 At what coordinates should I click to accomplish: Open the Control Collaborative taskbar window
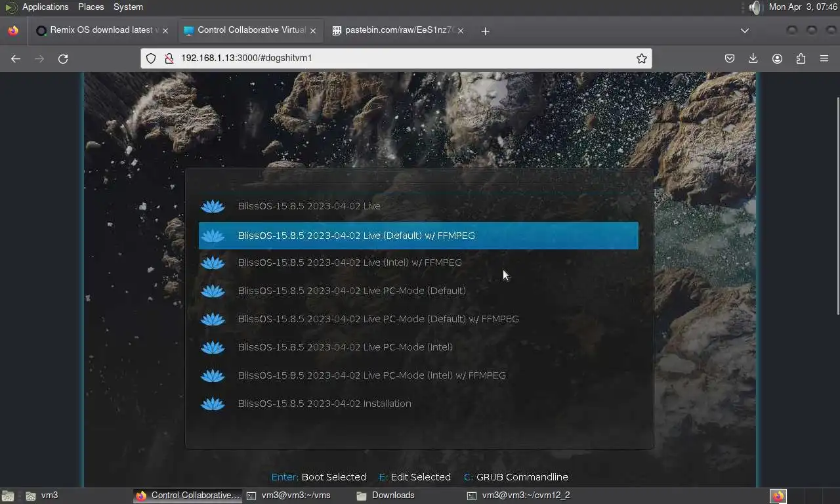tap(188, 495)
